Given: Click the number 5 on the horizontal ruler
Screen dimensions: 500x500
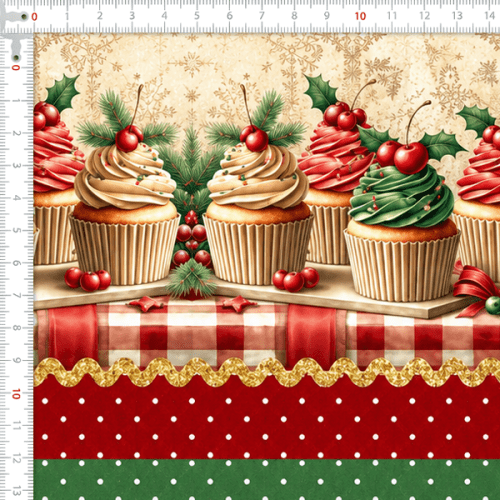Looking at the screenshot, I should coord(197,16).
